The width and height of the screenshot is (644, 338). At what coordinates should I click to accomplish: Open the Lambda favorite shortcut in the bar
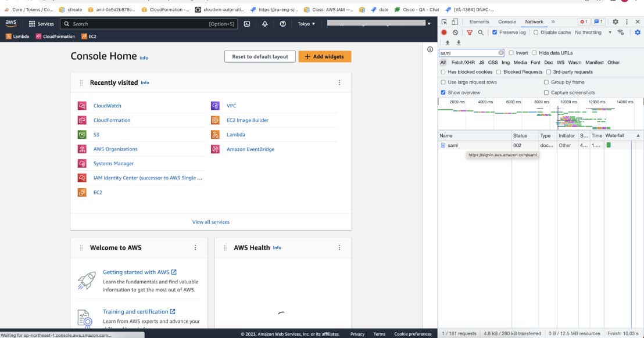point(17,37)
